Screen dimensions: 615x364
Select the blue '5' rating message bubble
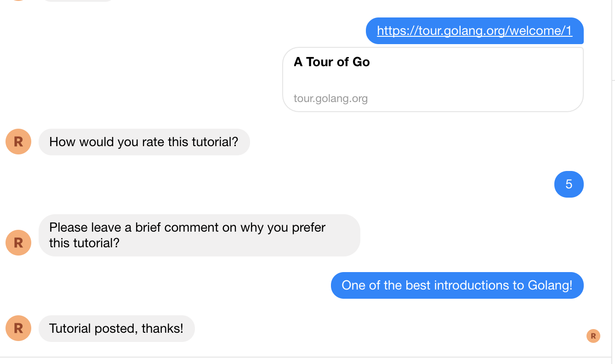point(569,184)
